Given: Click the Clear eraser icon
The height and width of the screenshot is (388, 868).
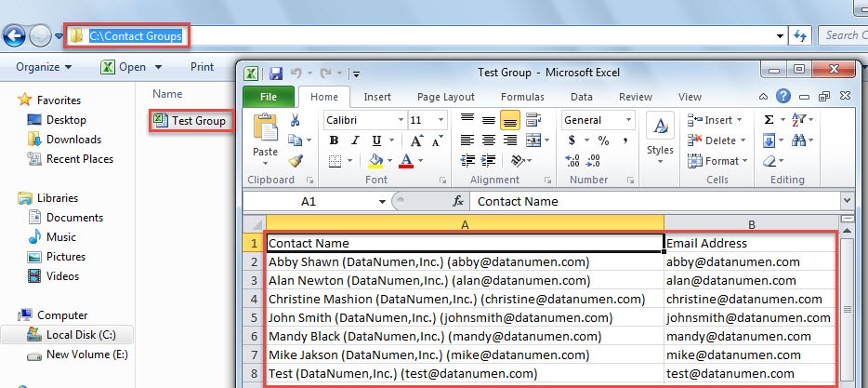Looking at the screenshot, I should pos(769,161).
